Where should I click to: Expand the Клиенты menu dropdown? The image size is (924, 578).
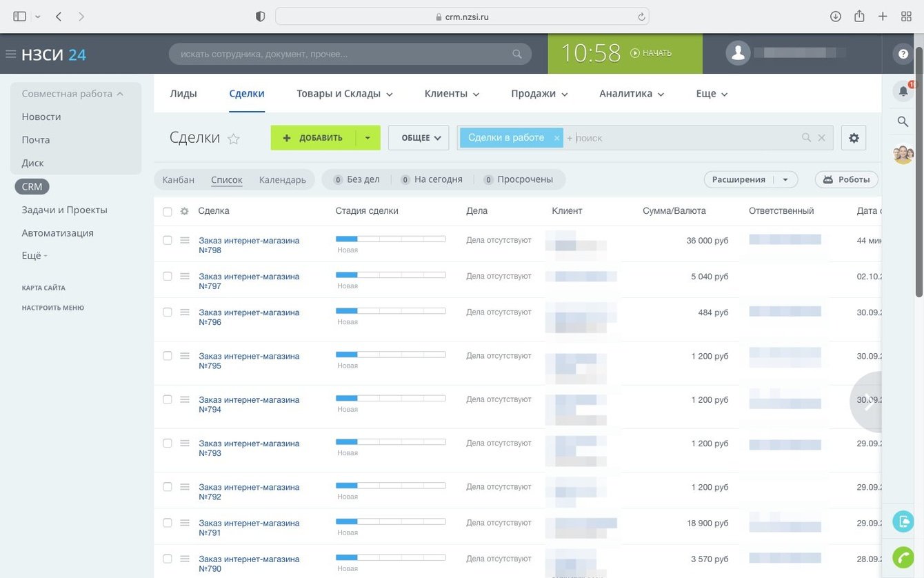click(476, 94)
